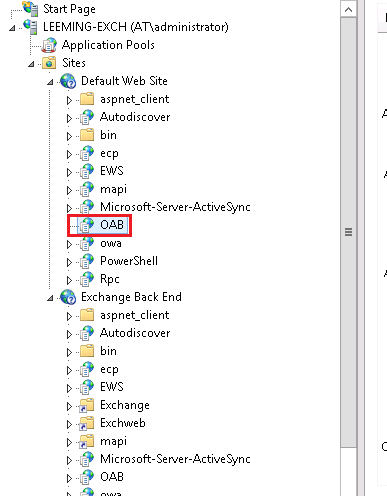Select Microsoft-Server-ActiveSync under Exchange Back End

[x=175, y=459]
